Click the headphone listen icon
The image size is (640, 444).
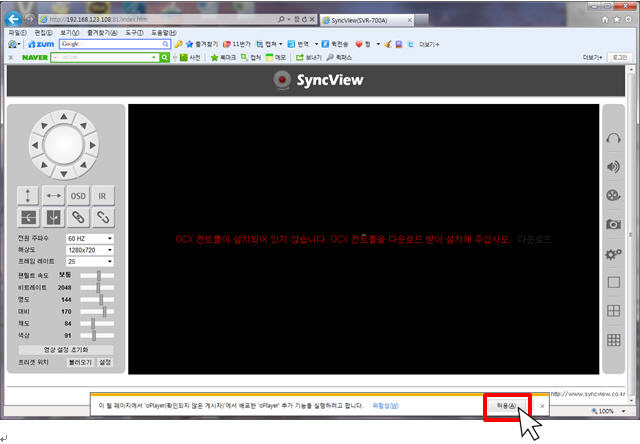pyautogui.click(x=613, y=138)
